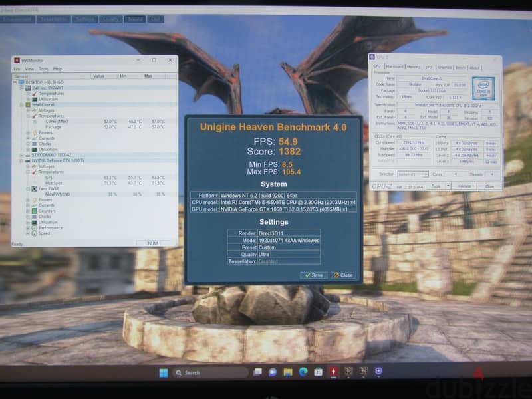Switch to the Mainboard tab in CPU-Z
This screenshot has height=399, width=532.
pyautogui.click(x=394, y=67)
